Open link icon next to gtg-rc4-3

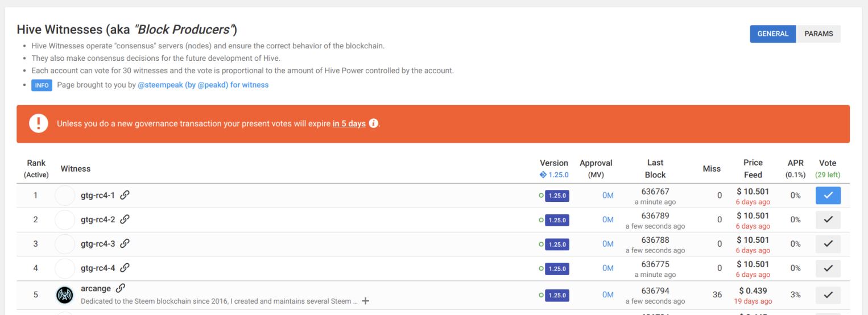coord(125,243)
